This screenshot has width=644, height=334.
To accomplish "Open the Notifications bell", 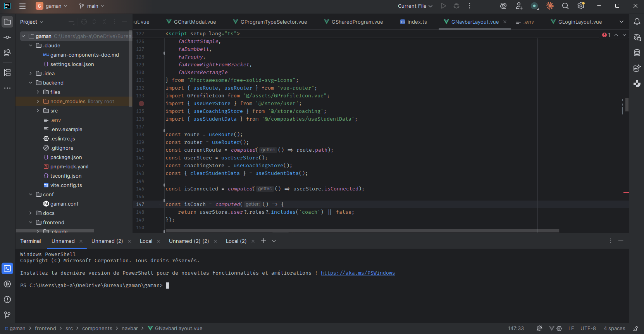I will click(x=637, y=22).
